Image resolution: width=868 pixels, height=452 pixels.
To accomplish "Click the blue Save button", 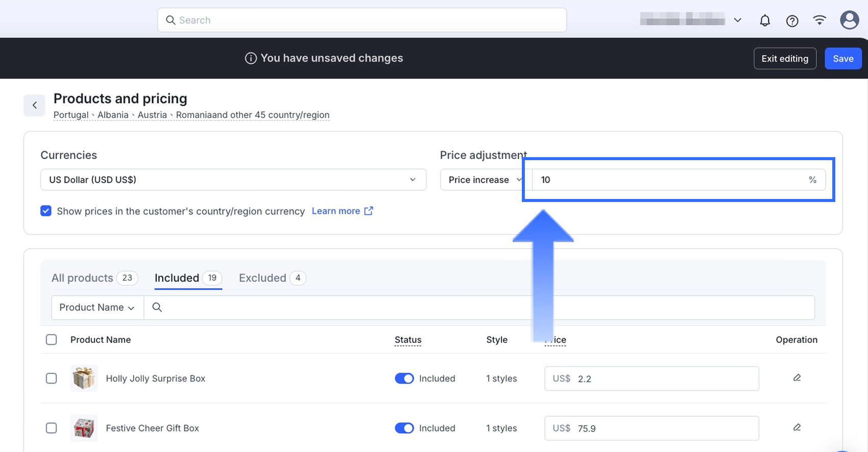I will 842,59.
